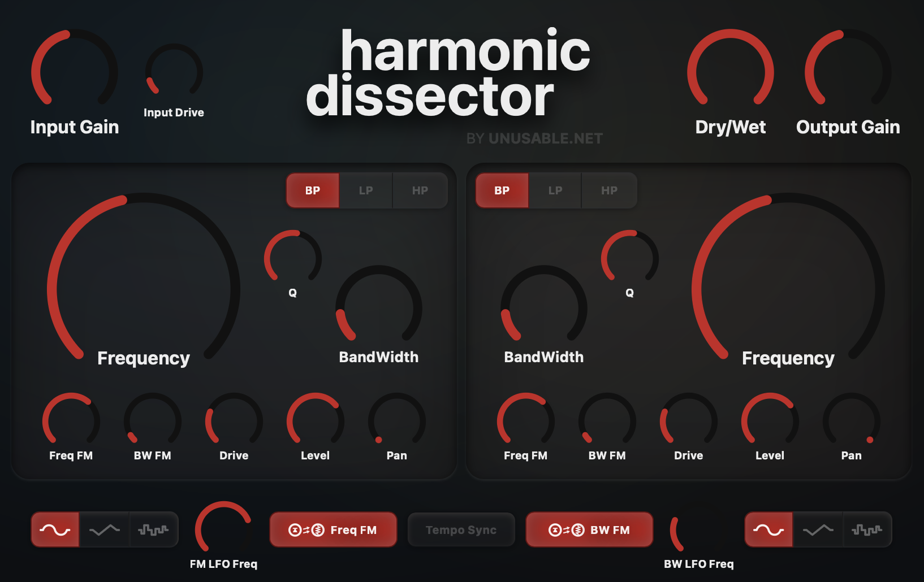Click the modulation routing icon on BW FM
The width and height of the screenshot is (924, 582).
pyautogui.click(x=565, y=529)
